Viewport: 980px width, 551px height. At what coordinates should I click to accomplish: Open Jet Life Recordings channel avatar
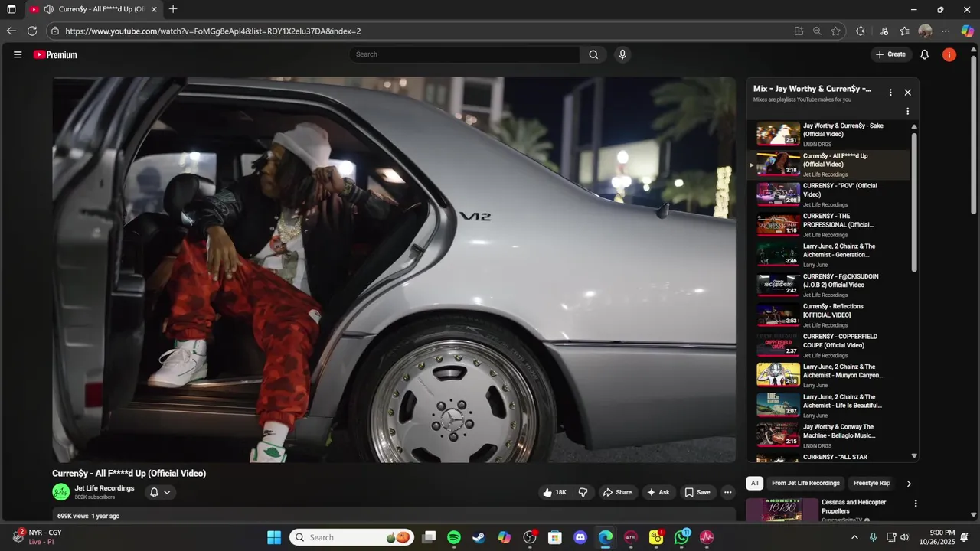click(x=60, y=492)
